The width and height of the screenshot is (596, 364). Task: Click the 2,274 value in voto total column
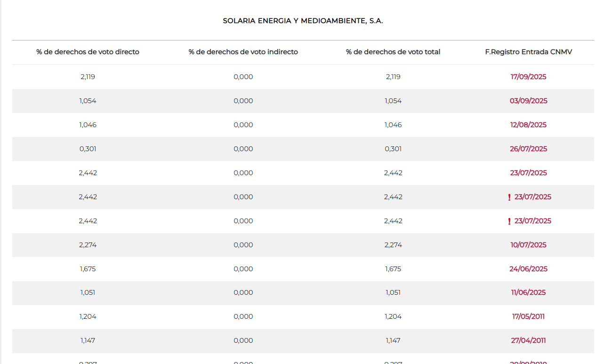click(393, 245)
